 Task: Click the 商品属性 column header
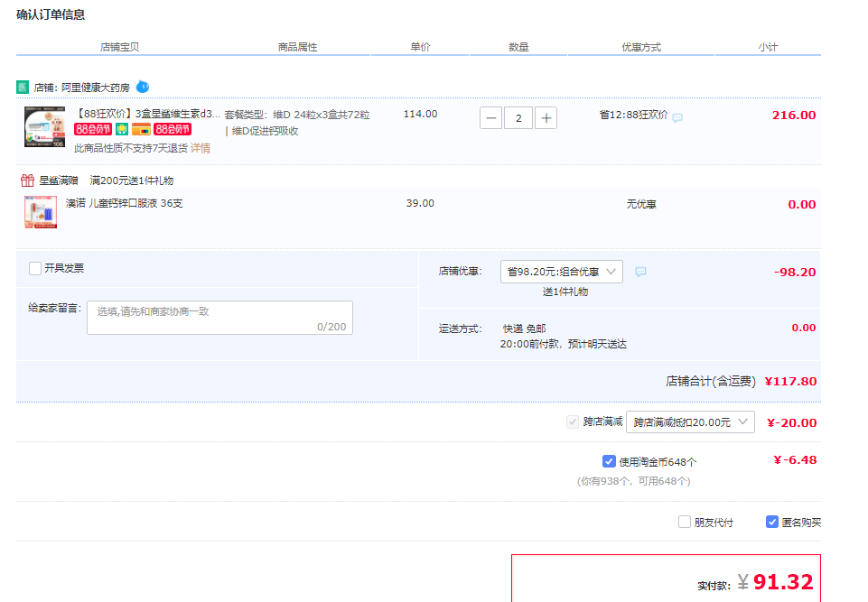298,47
